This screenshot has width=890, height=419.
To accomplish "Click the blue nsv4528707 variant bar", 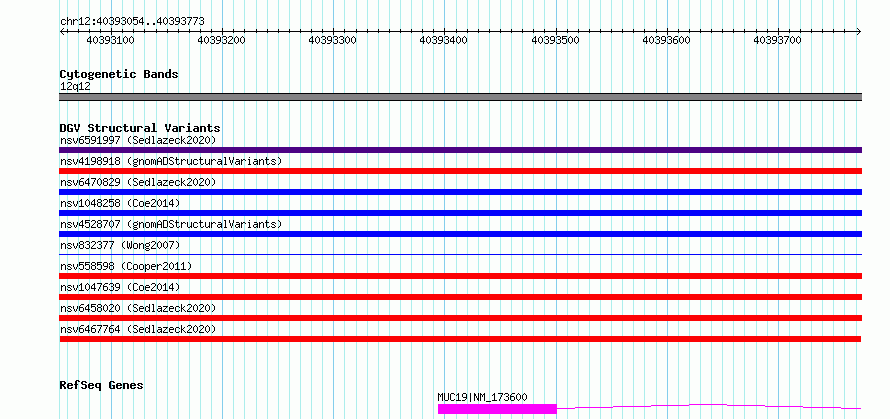I will point(460,234).
